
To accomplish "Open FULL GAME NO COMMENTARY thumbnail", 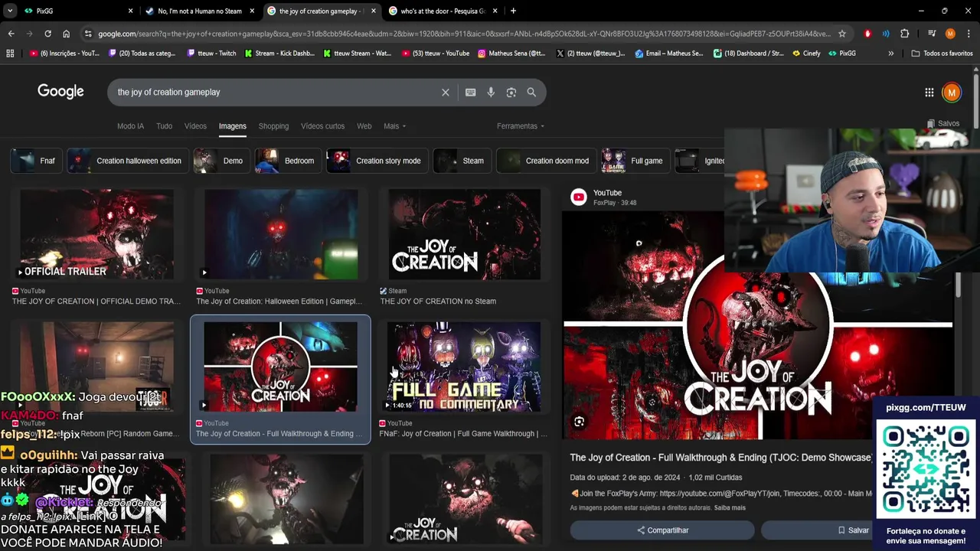I will click(464, 367).
